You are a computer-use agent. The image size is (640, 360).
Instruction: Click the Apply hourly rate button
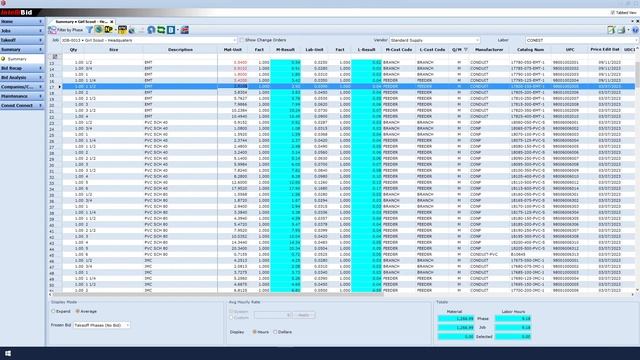[304, 315]
